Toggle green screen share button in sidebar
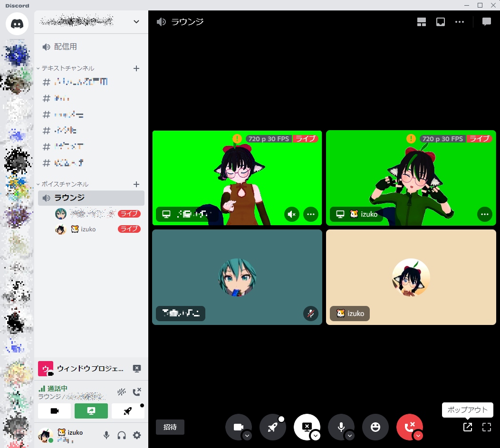The image size is (500, 448). coord(91,411)
